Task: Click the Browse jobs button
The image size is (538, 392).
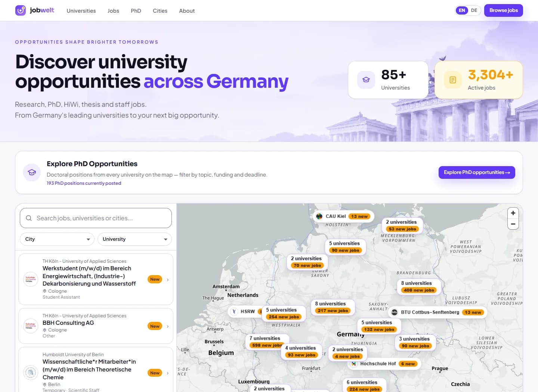Action: click(x=504, y=10)
